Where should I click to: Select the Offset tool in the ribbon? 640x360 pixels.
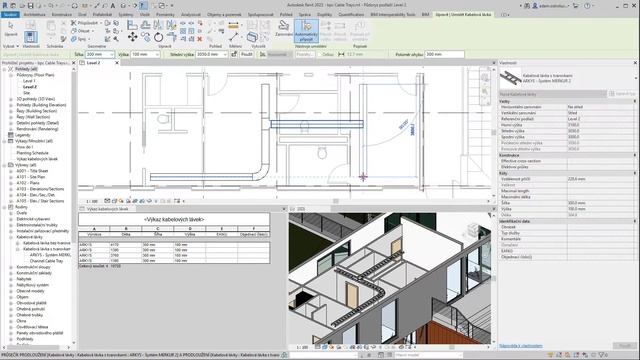coord(145,25)
